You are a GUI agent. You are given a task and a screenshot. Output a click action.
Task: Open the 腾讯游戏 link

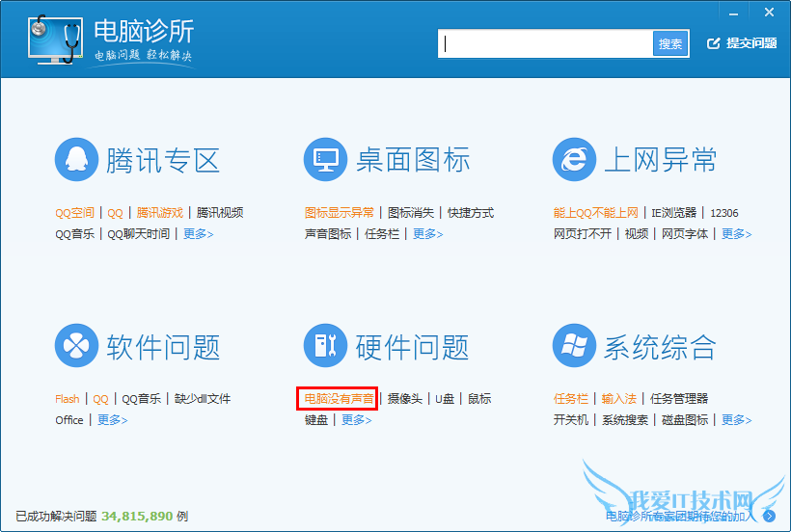159,213
